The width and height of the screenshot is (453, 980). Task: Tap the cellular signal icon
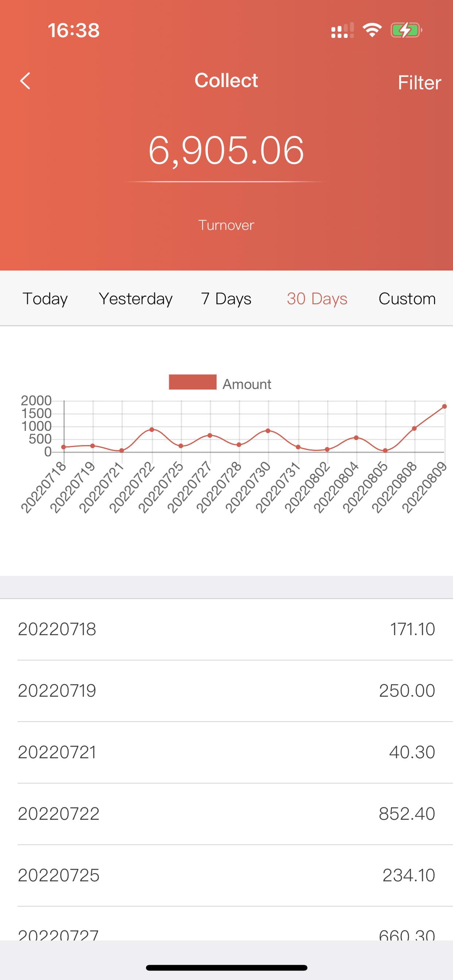click(342, 30)
